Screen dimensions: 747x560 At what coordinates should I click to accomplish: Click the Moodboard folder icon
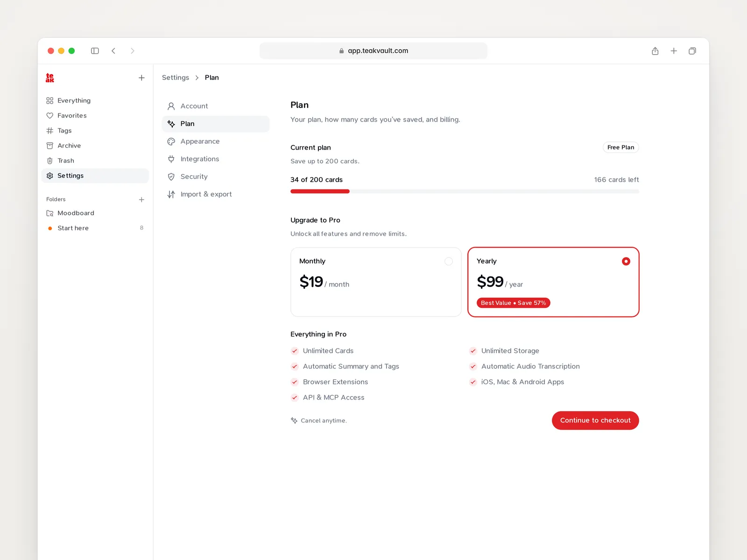(x=50, y=213)
